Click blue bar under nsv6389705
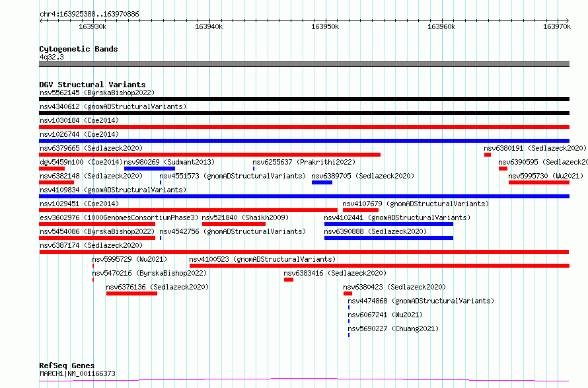This screenshot has width=588, height=388. [x=322, y=182]
